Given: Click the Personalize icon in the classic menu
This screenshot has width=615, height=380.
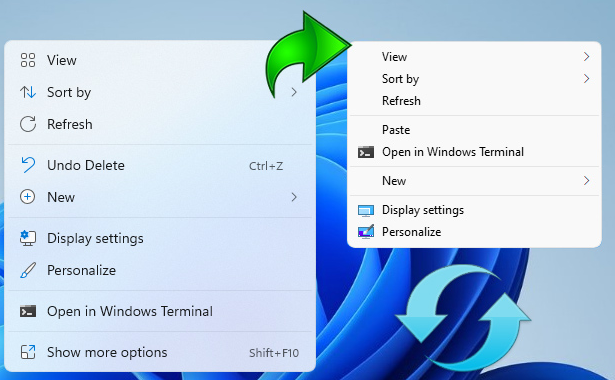Looking at the screenshot, I should point(366,232).
